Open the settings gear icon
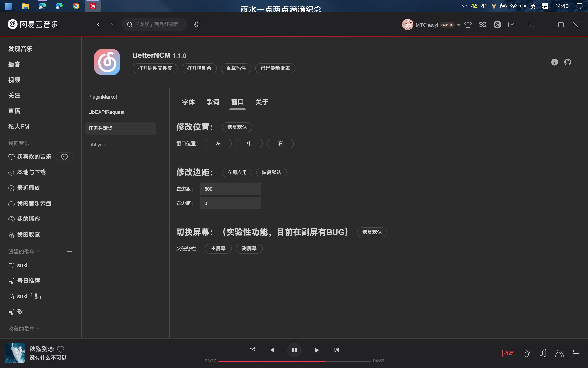Image resolution: width=588 pixels, height=368 pixels. point(482,24)
